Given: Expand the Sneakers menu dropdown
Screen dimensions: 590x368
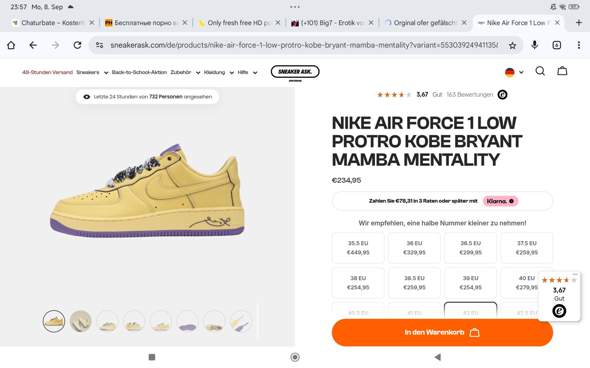Looking at the screenshot, I should coord(92,72).
